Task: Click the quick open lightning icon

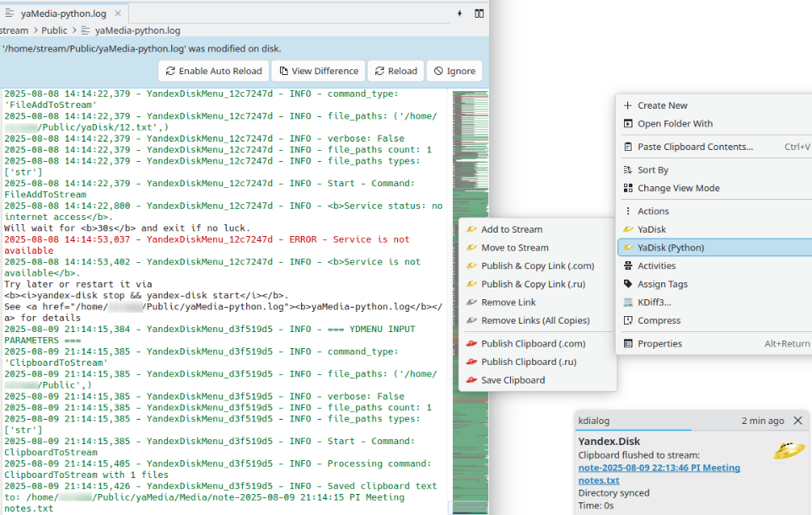Action: click(x=460, y=13)
